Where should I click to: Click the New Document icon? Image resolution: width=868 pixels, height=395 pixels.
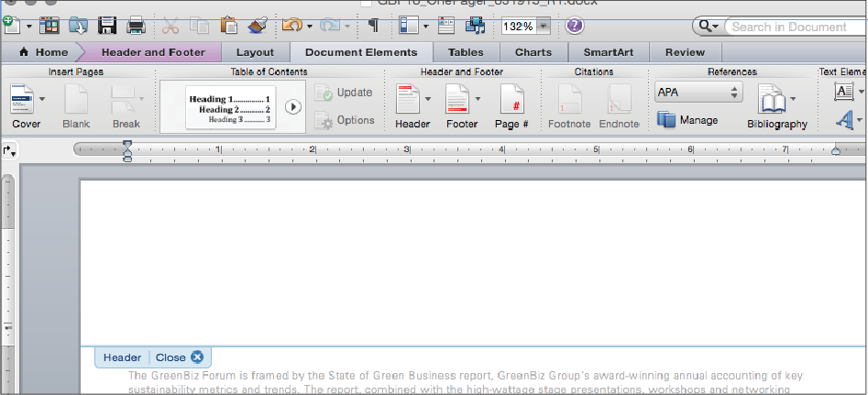[11, 26]
